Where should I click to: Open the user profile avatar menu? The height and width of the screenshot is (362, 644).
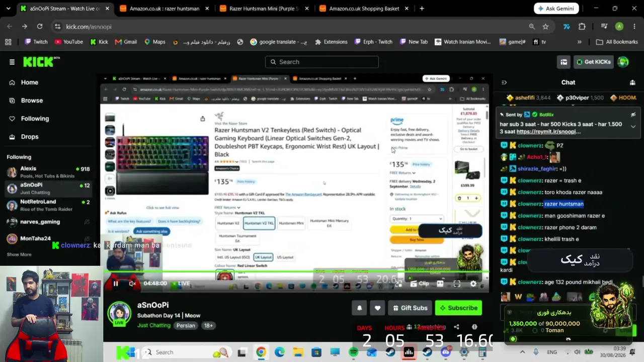coord(623,62)
